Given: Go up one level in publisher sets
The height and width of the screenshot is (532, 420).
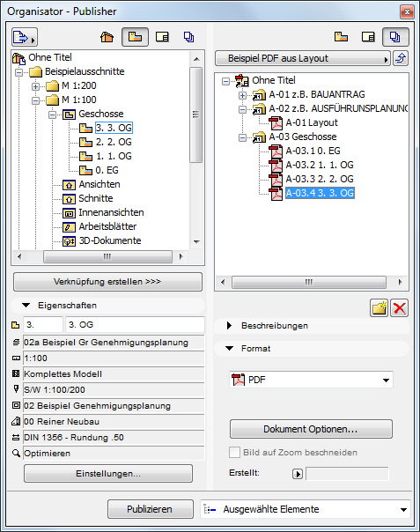Looking at the screenshot, I should click(x=401, y=58).
